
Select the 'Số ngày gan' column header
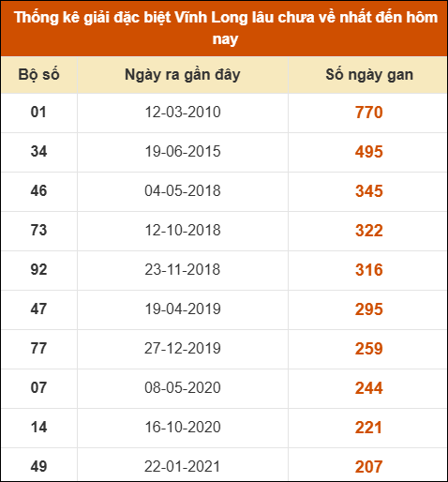point(369,75)
